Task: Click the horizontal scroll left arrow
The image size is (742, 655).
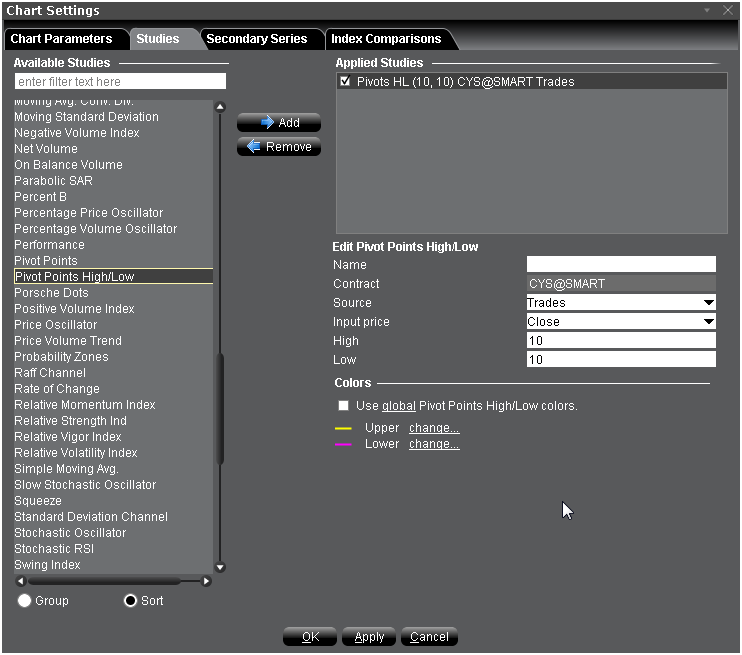Action: (21, 581)
